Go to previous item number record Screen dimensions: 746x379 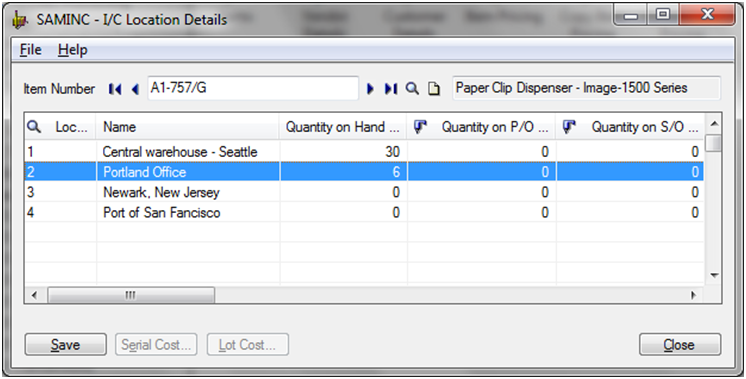click(135, 89)
